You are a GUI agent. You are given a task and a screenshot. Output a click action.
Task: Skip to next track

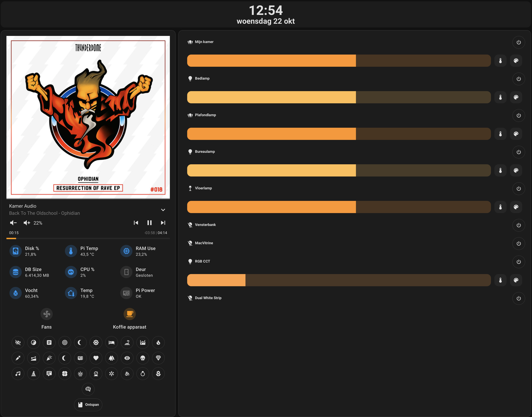click(163, 223)
